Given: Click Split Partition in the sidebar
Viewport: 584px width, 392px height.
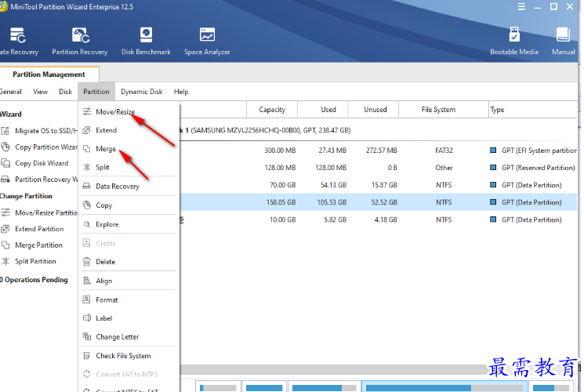Looking at the screenshot, I should pyautogui.click(x=29, y=261).
